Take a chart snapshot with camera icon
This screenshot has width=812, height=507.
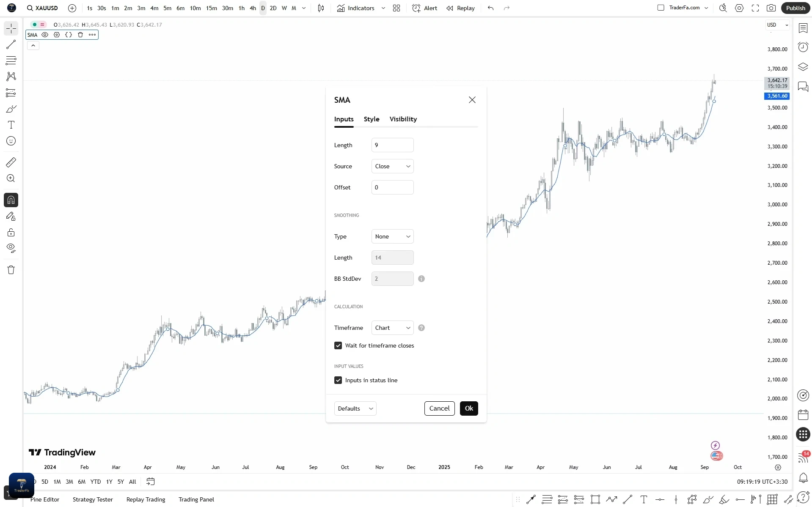point(771,8)
